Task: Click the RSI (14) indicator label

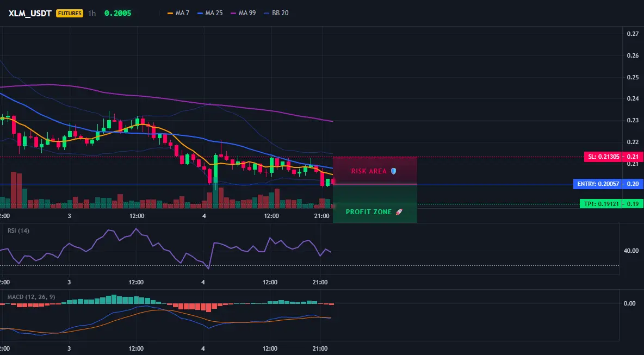Action: point(18,231)
